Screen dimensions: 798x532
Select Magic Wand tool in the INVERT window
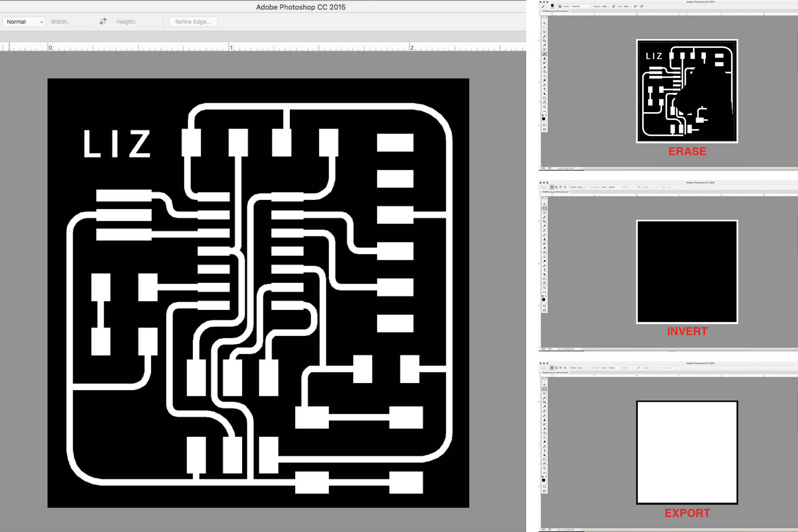pyautogui.click(x=544, y=217)
